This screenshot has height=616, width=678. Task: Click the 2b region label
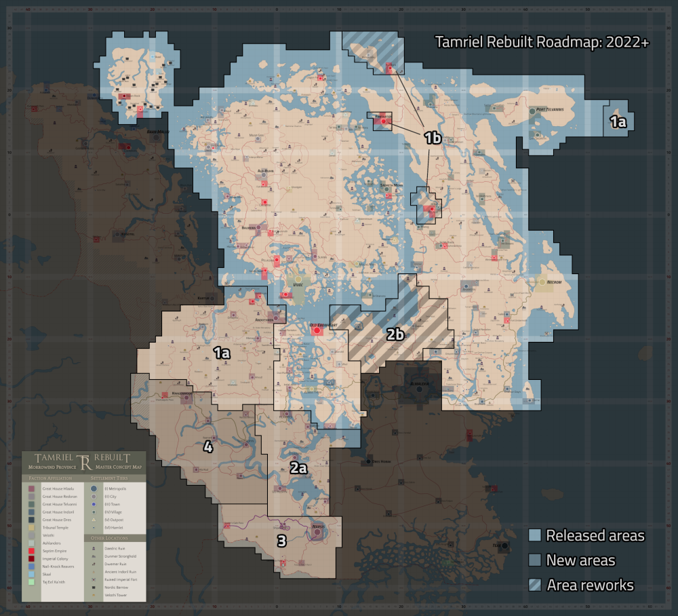click(395, 334)
